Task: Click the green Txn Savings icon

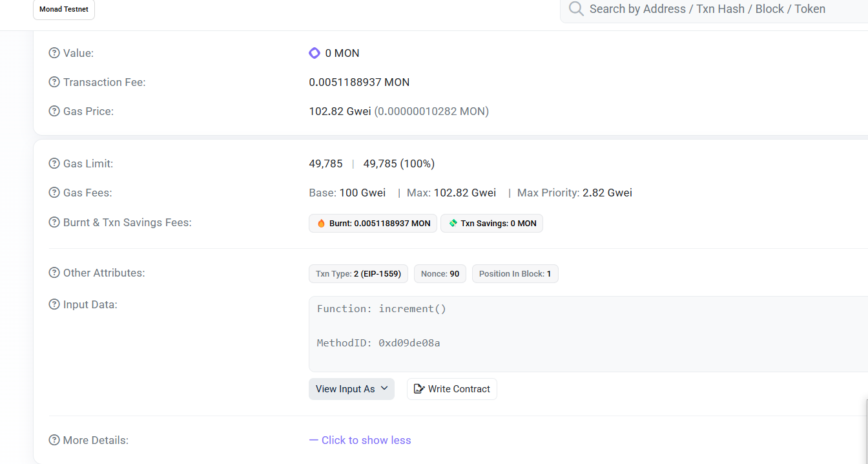Action: [x=453, y=224]
